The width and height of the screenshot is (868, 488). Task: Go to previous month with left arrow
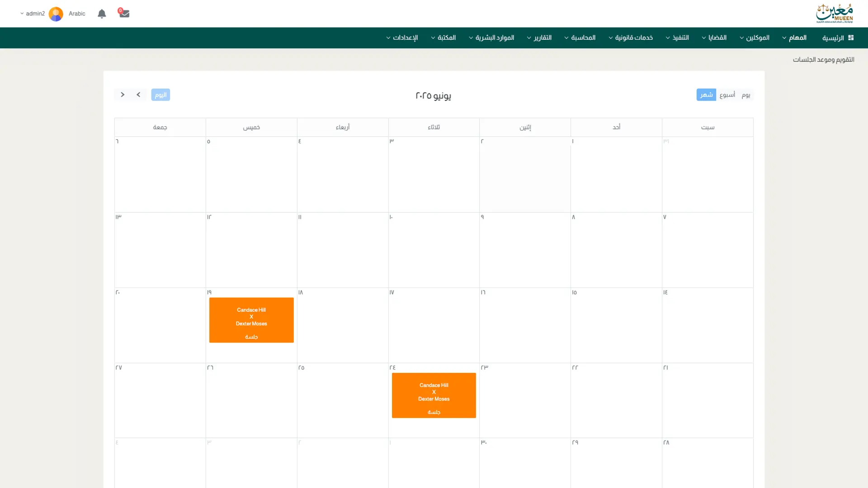click(138, 94)
